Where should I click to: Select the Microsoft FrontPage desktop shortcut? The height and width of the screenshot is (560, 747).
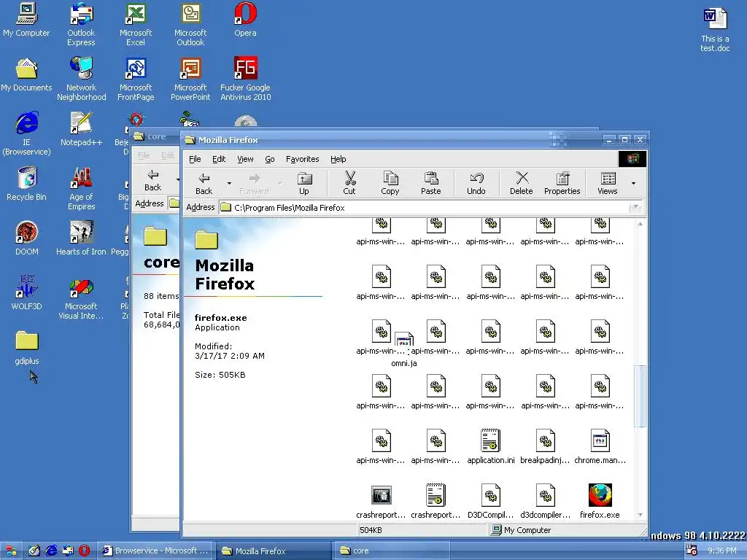136,79
